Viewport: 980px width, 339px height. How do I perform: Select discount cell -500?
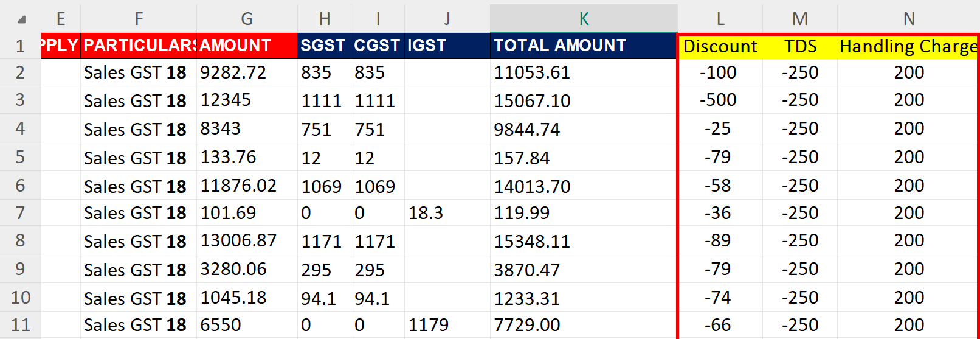pyautogui.click(x=720, y=100)
